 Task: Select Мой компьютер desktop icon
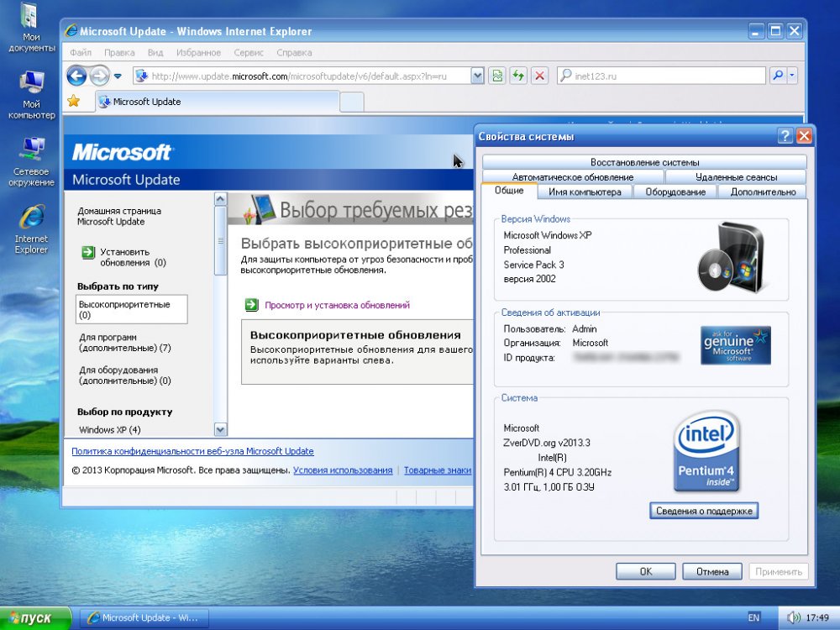(31, 95)
